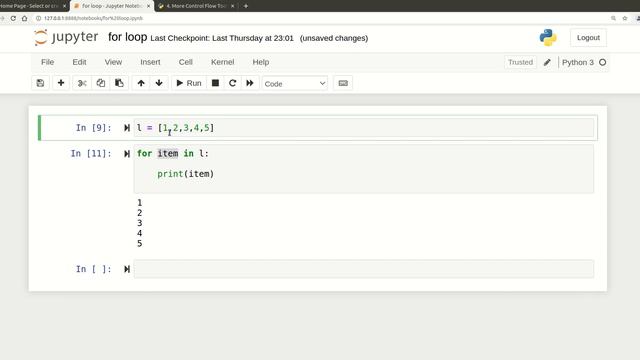Click the pencil edit mode icon

tap(547, 62)
